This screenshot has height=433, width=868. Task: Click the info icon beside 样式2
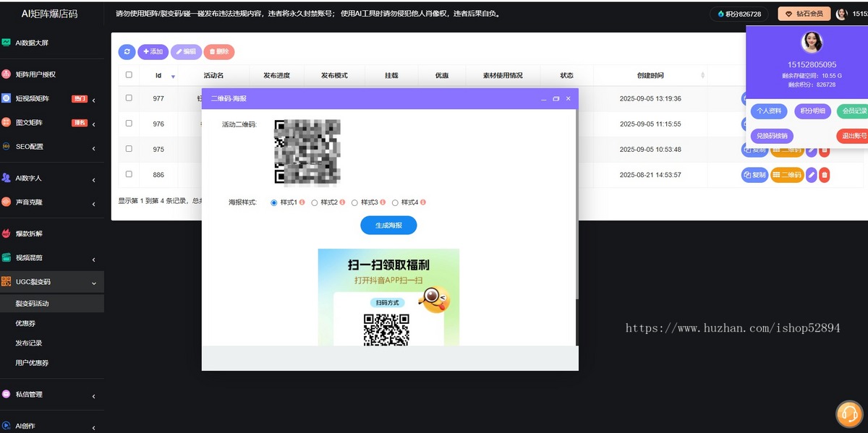click(342, 202)
